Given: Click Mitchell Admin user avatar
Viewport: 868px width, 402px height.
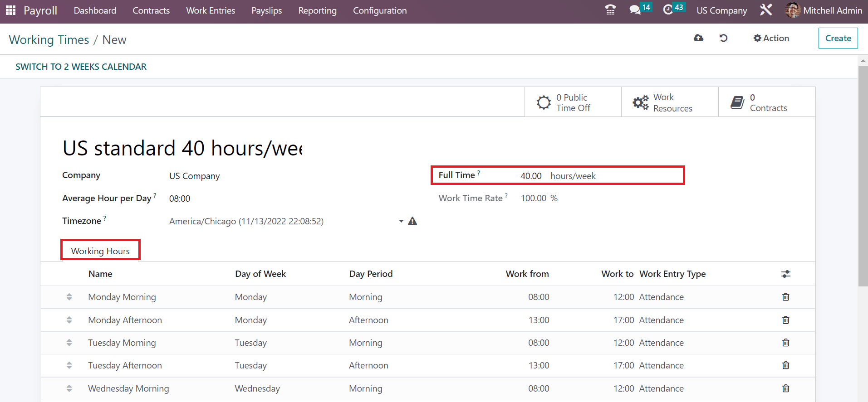Looking at the screenshot, I should (x=793, y=10).
